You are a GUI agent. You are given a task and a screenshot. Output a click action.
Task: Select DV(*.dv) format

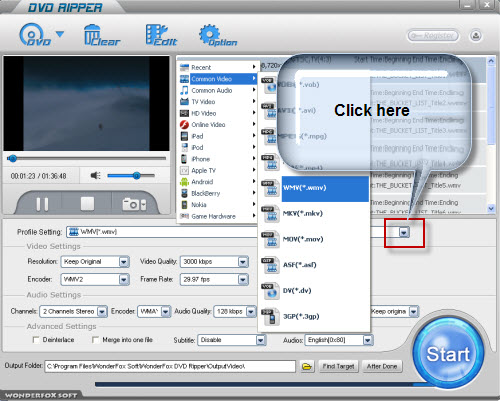point(297,290)
